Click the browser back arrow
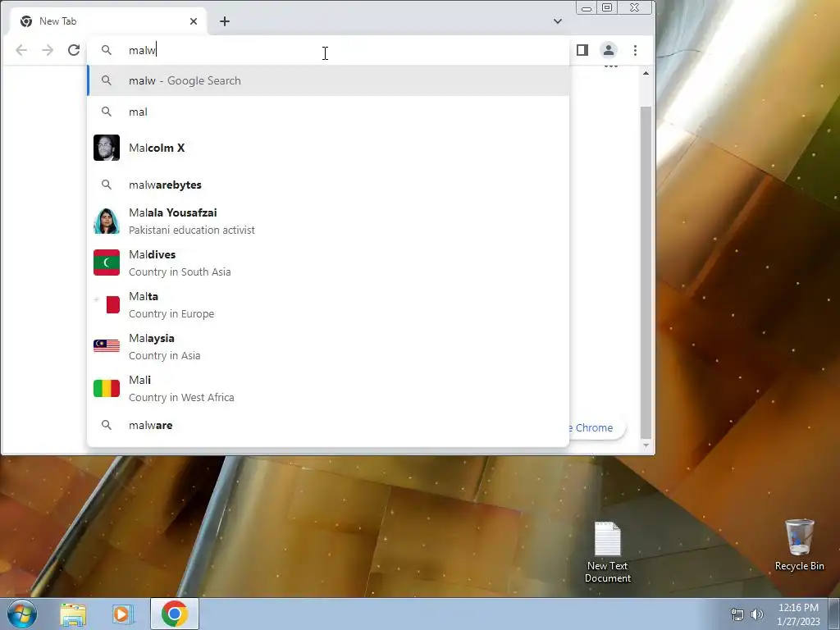 21,50
